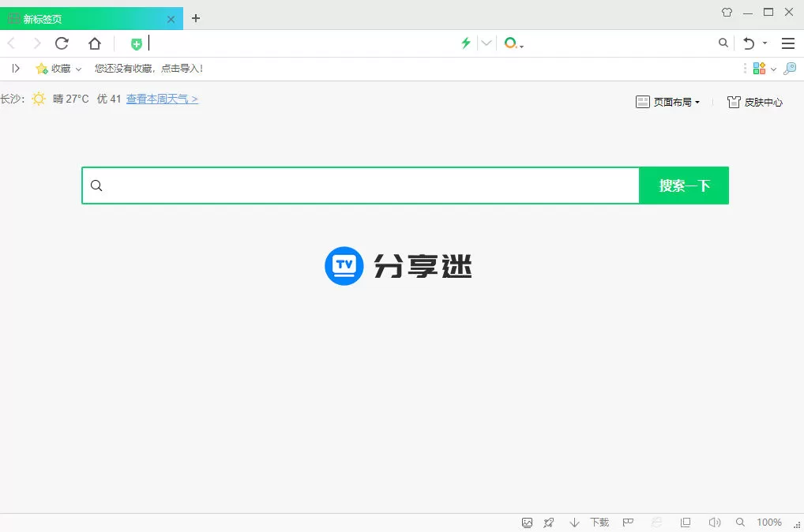The width and height of the screenshot is (804, 532).
Task: Capture a screenshot from the status bar
Action: pyautogui.click(x=527, y=522)
